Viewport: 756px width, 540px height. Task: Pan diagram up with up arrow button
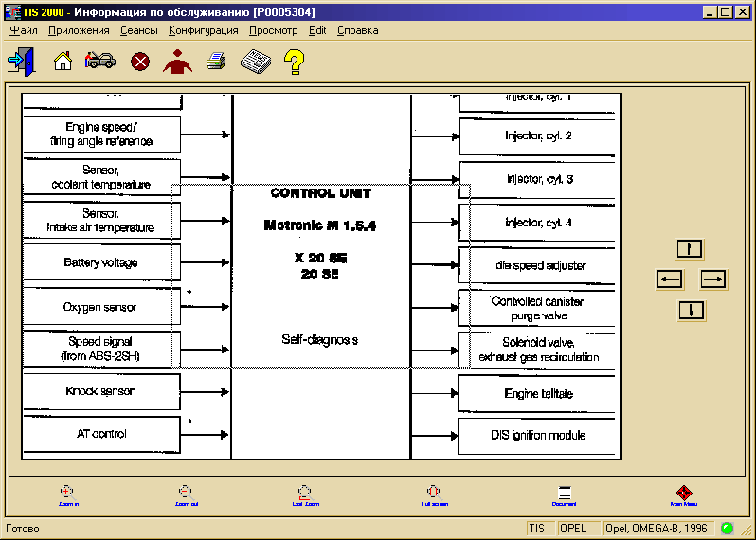pyautogui.click(x=690, y=249)
